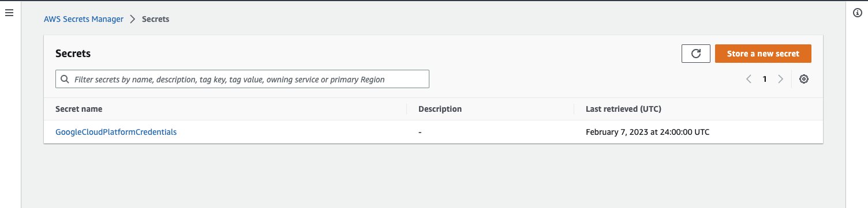Go to previous page arrow
This screenshot has width=868, height=208.
[x=749, y=80]
